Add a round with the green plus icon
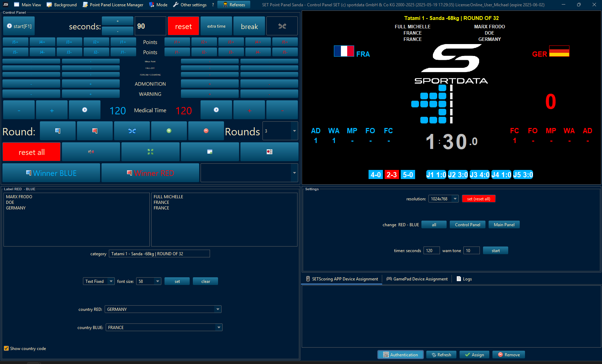 click(169, 131)
